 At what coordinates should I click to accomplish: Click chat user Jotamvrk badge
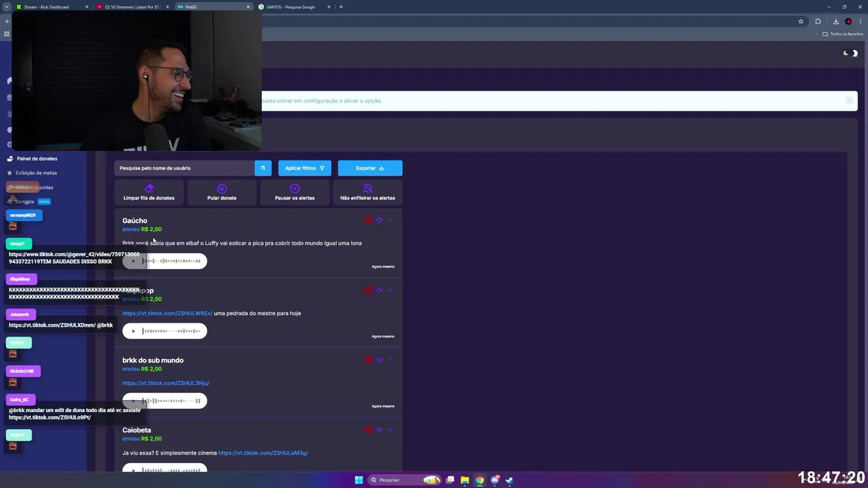[x=20, y=314]
